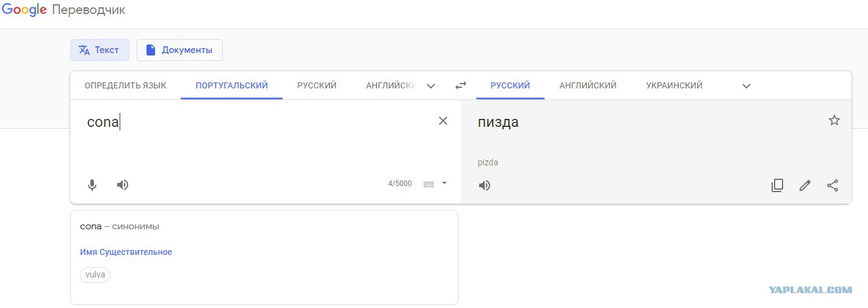Swap source and target languages
The height and width of the screenshot is (308, 868).
click(461, 86)
